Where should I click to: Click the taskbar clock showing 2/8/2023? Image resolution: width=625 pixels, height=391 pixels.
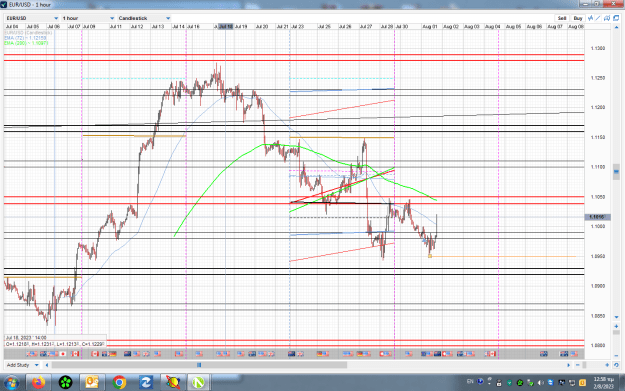point(603,383)
